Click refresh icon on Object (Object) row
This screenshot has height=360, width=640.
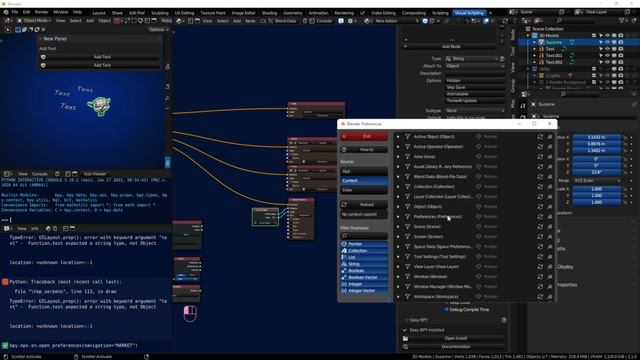540,207
